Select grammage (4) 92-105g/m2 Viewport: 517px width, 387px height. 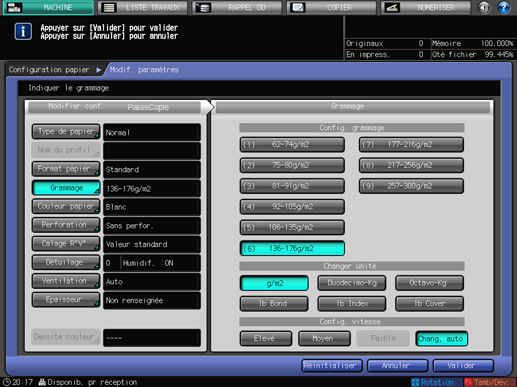tap(292, 207)
